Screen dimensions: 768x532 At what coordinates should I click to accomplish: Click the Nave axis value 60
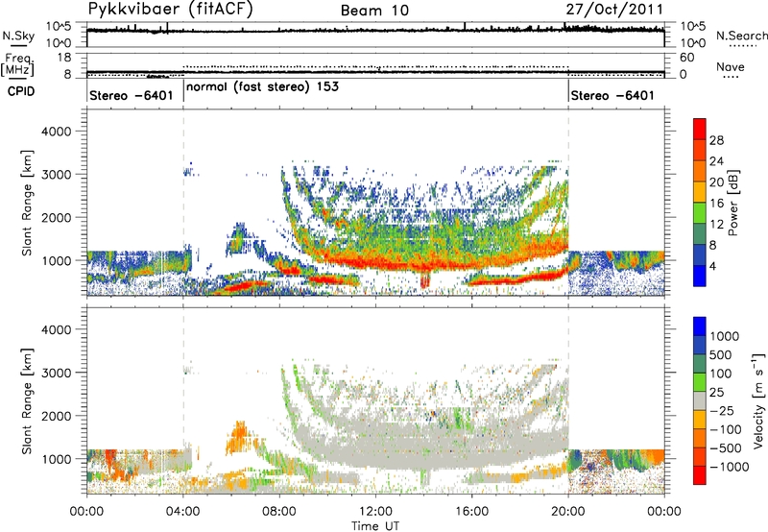point(686,58)
